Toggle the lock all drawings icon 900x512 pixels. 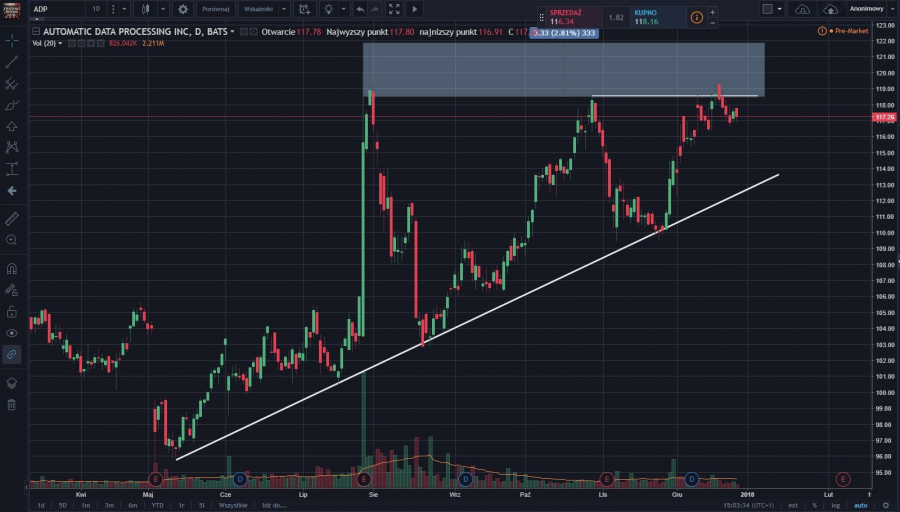tap(11, 311)
